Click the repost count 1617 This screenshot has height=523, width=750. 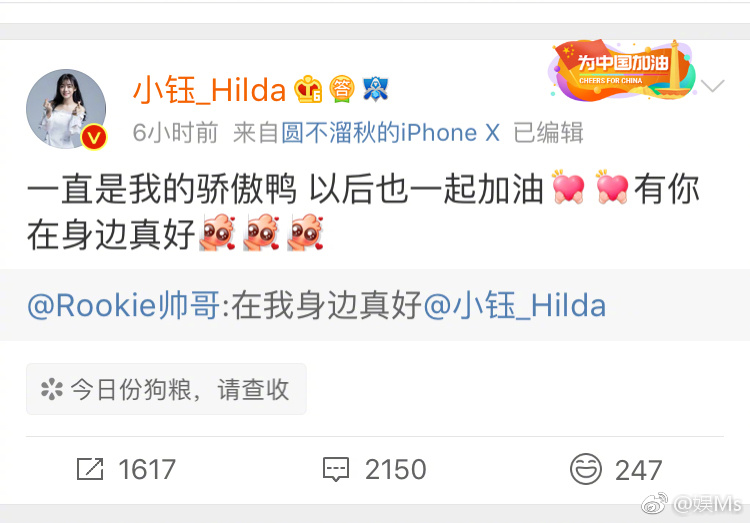147,469
